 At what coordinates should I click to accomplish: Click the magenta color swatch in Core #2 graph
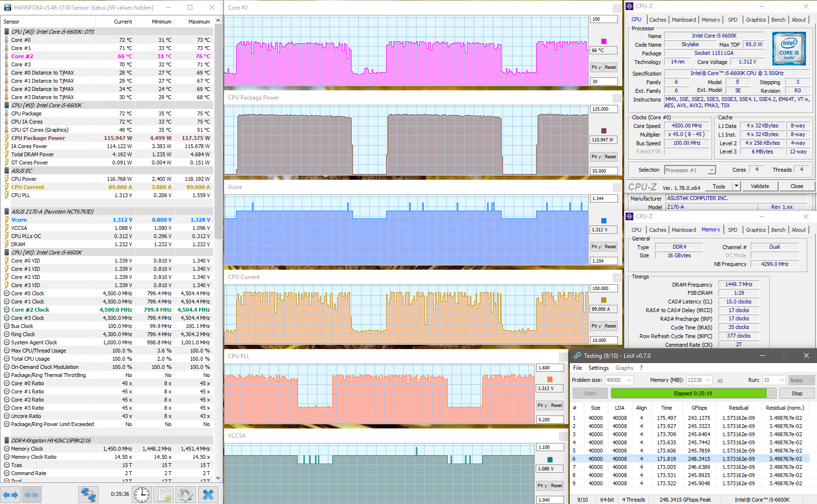(604, 41)
